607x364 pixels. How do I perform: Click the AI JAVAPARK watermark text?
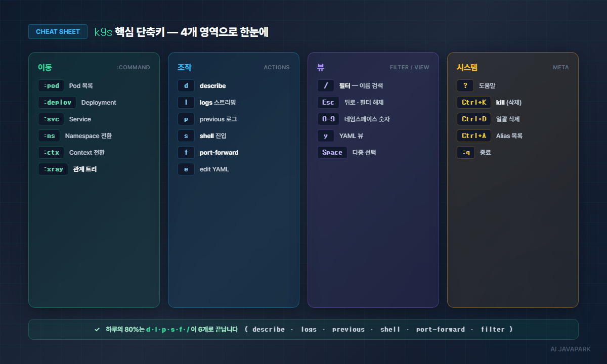tap(570, 349)
